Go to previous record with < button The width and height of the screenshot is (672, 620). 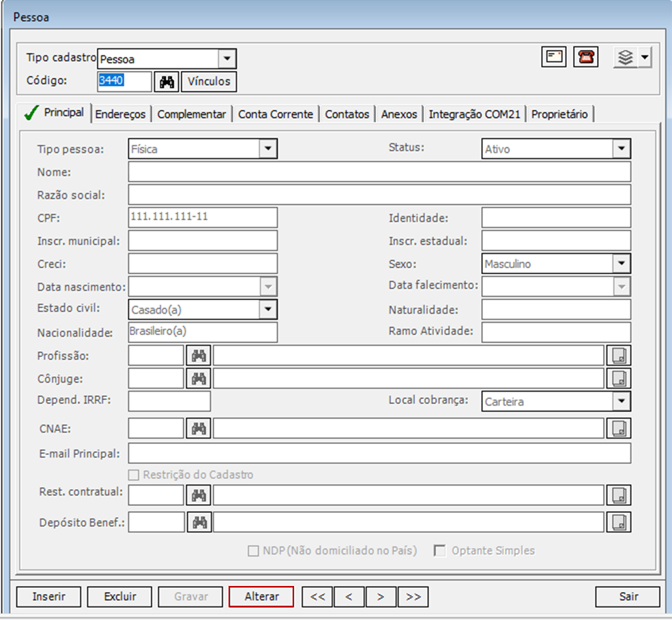(349, 597)
